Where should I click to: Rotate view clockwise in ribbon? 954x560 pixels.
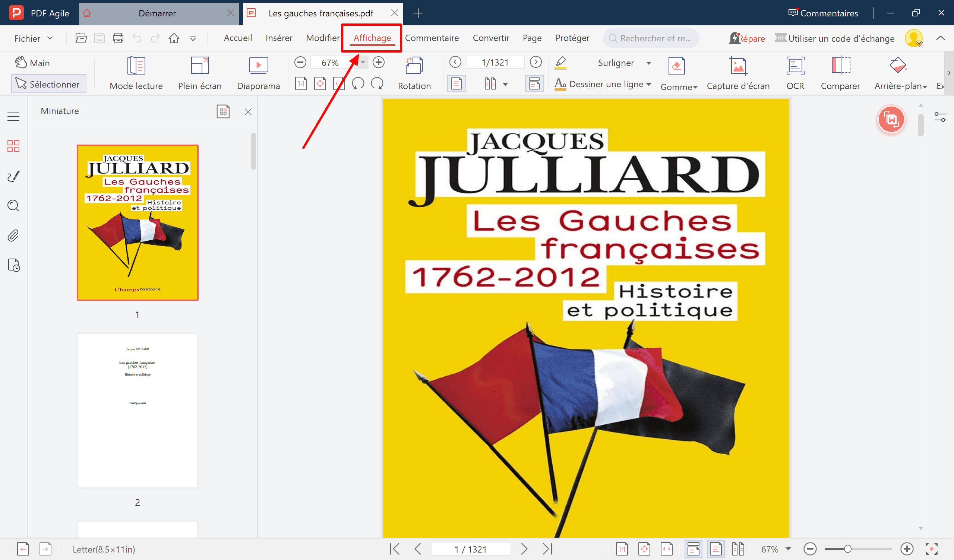377,83
